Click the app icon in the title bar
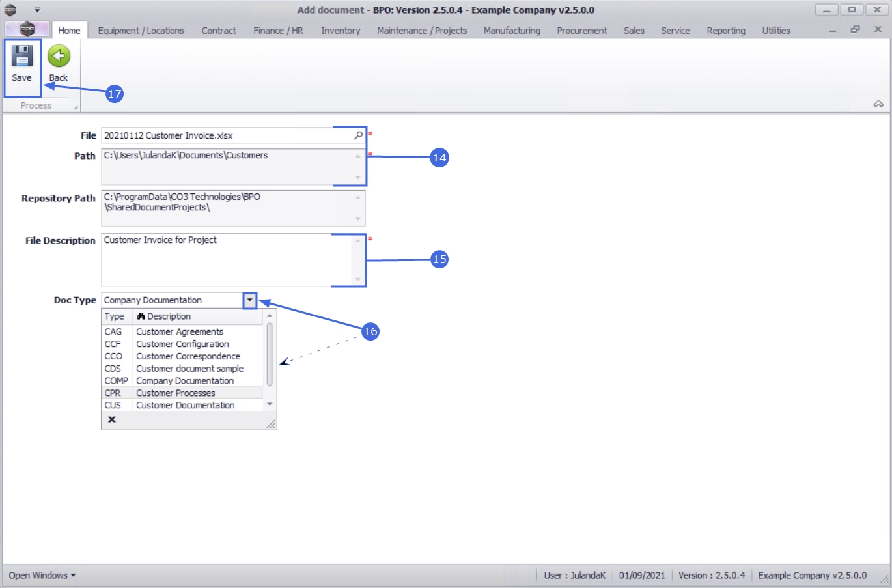 pos(10,10)
